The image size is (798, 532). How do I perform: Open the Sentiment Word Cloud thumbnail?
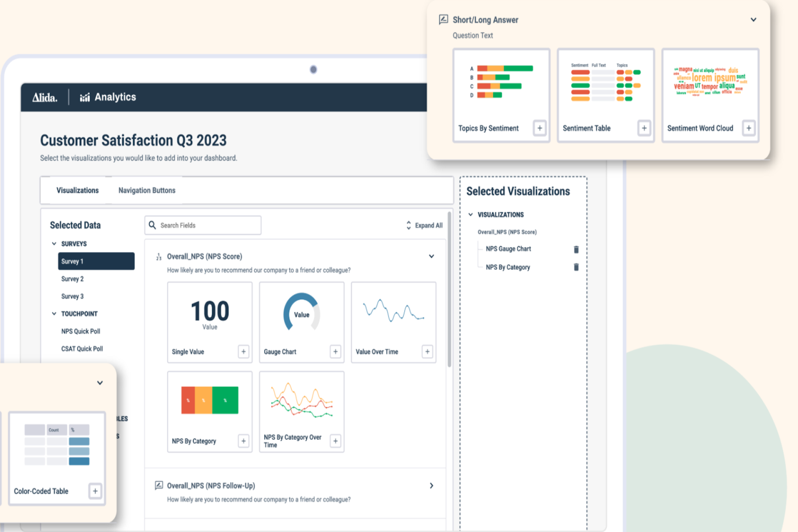pos(710,82)
